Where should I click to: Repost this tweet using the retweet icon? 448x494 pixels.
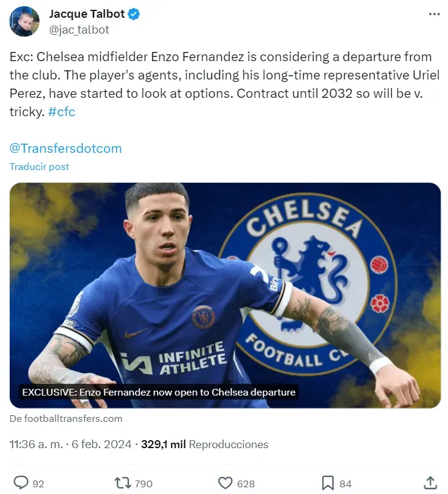(x=123, y=483)
